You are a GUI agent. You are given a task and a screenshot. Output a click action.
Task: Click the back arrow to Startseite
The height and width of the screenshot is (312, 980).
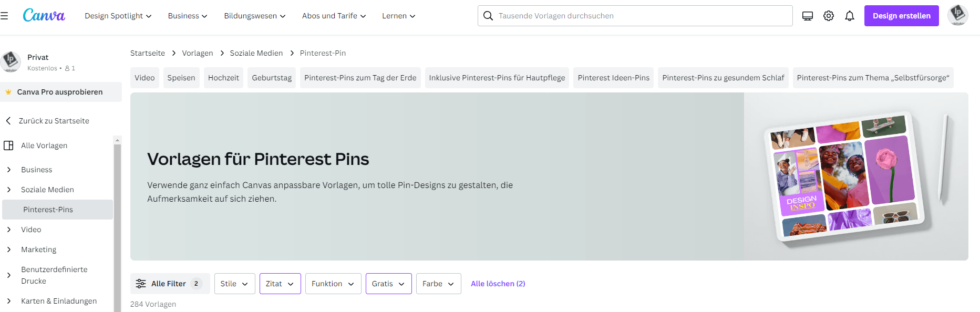tap(8, 121)
